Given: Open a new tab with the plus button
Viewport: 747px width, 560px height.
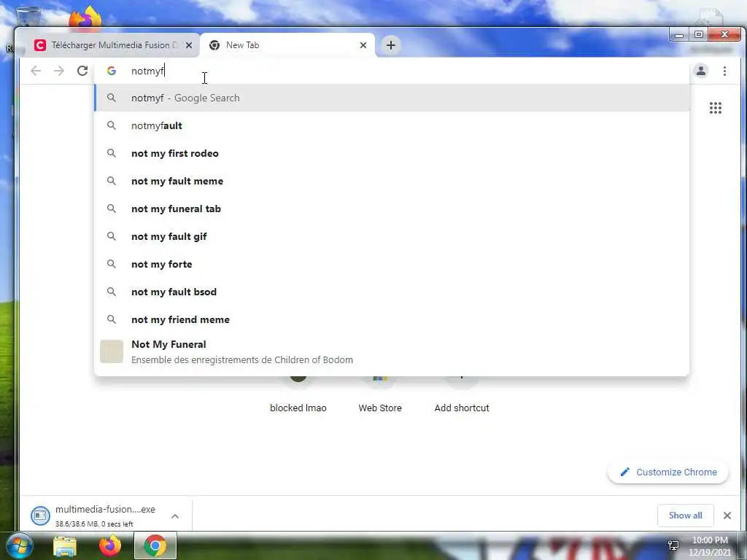Looking at the screenshot, I should 391,45.
